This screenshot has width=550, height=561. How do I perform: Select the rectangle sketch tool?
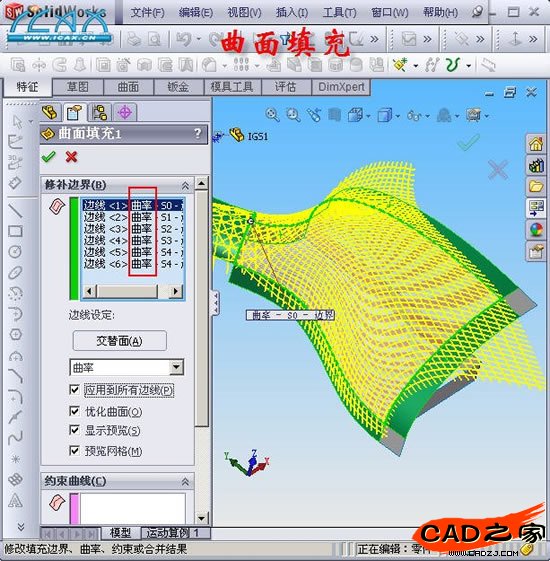[x=15, y=231]
